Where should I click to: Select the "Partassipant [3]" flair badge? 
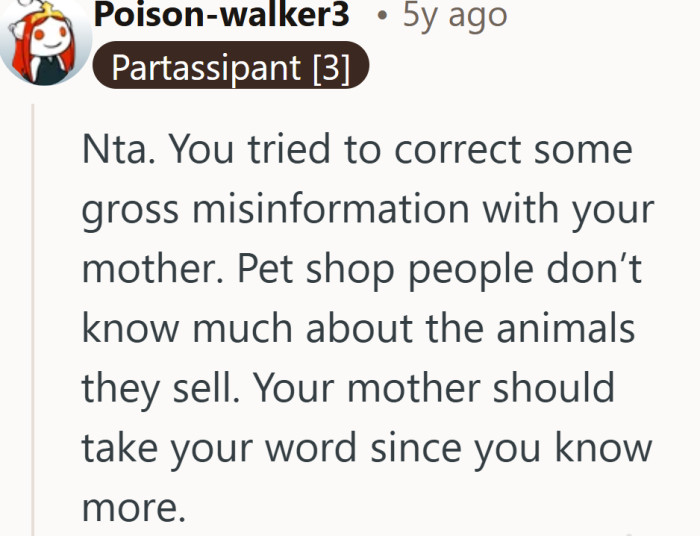coord(231,67)
